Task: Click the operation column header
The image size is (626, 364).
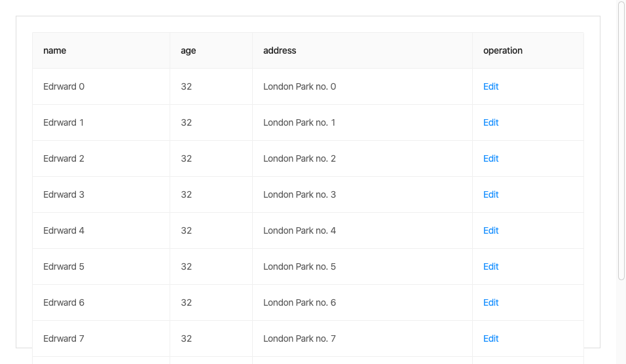Action: coord(503,50)
